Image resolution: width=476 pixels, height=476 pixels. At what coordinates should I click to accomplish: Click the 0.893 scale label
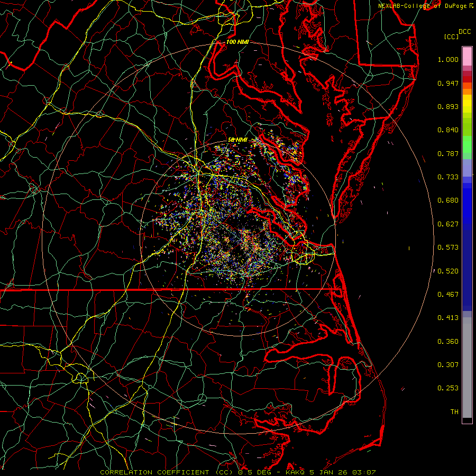448,106
